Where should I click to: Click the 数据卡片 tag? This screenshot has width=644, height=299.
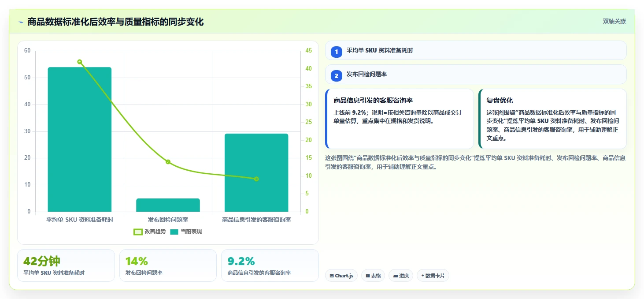pos(433,276)
